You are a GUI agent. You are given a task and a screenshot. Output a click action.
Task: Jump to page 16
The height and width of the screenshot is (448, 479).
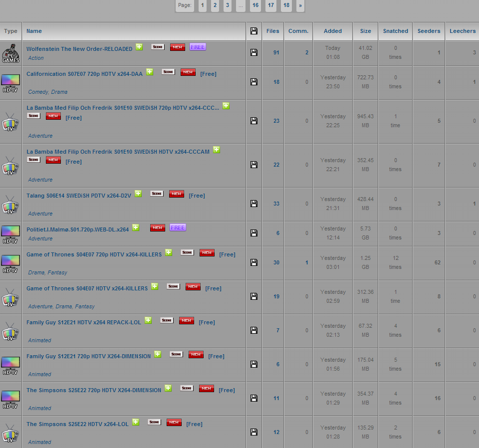coord(255,5)
